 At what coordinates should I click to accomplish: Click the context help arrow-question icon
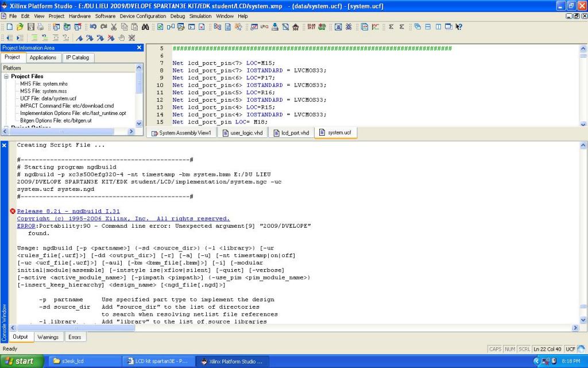point(459,26)
